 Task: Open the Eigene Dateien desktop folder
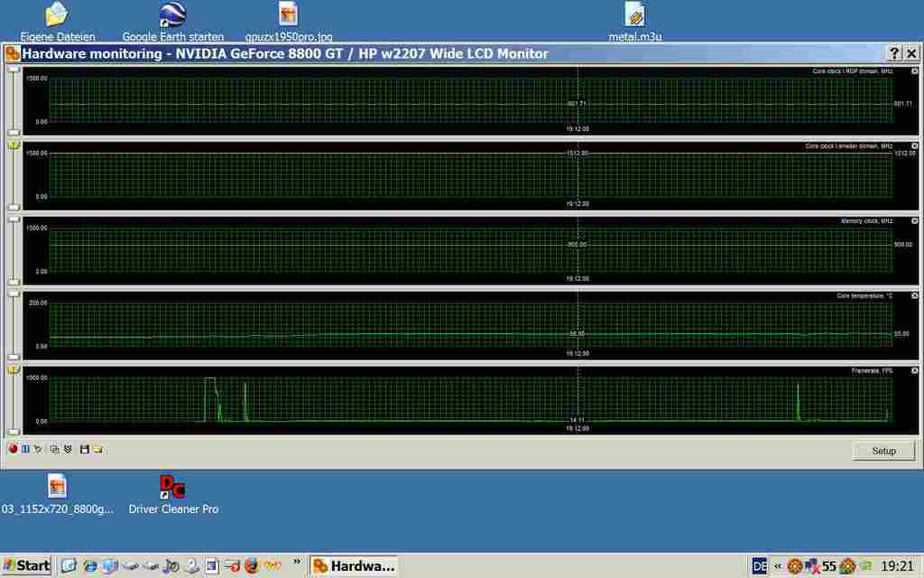click(x=57, y=22)
